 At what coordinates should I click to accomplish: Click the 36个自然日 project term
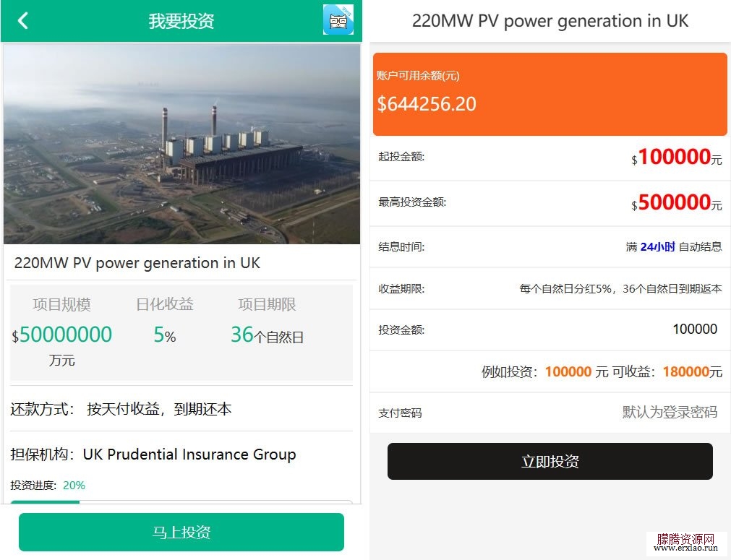pyautogui.click(x=267, y=335)
